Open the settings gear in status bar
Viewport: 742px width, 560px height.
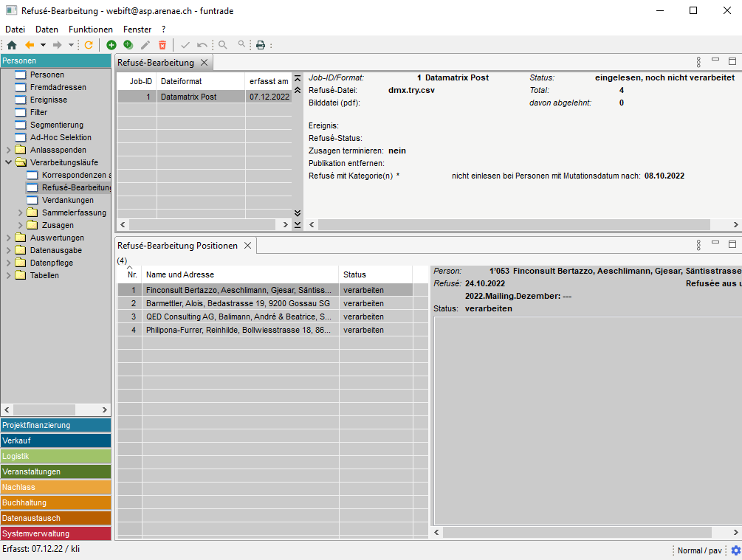pyautogui.click(x=735, y=550)
